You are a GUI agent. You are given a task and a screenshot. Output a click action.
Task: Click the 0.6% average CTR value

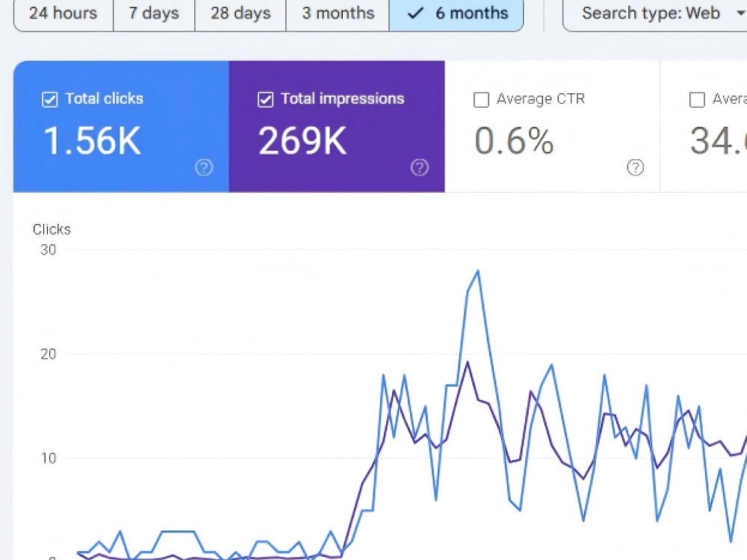[514, 141]
